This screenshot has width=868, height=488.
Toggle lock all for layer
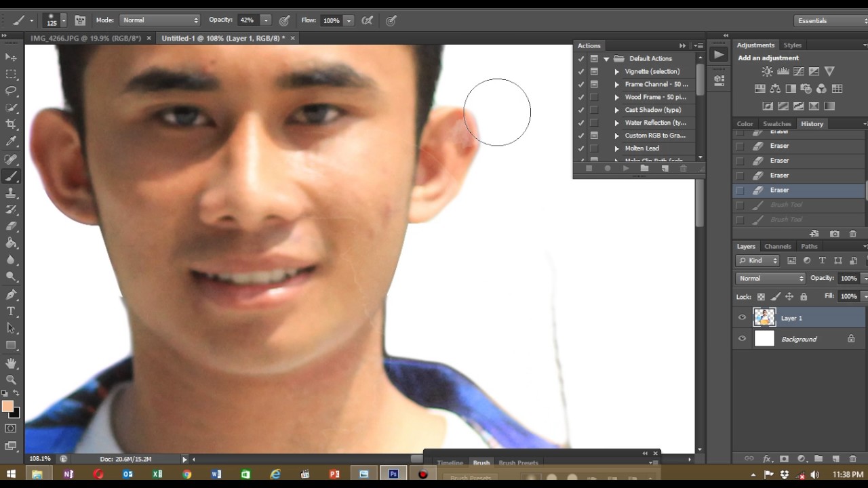tap(804, 297)
